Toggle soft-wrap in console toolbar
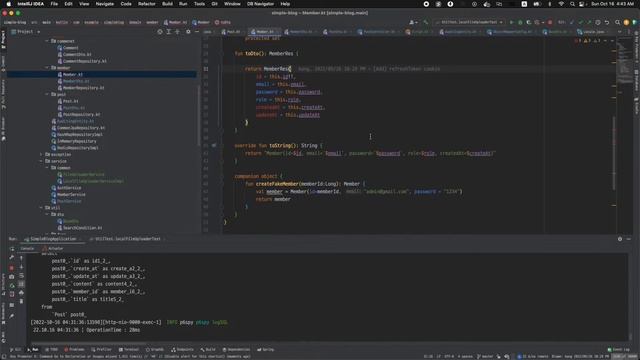640x360 pixels. 21,276
